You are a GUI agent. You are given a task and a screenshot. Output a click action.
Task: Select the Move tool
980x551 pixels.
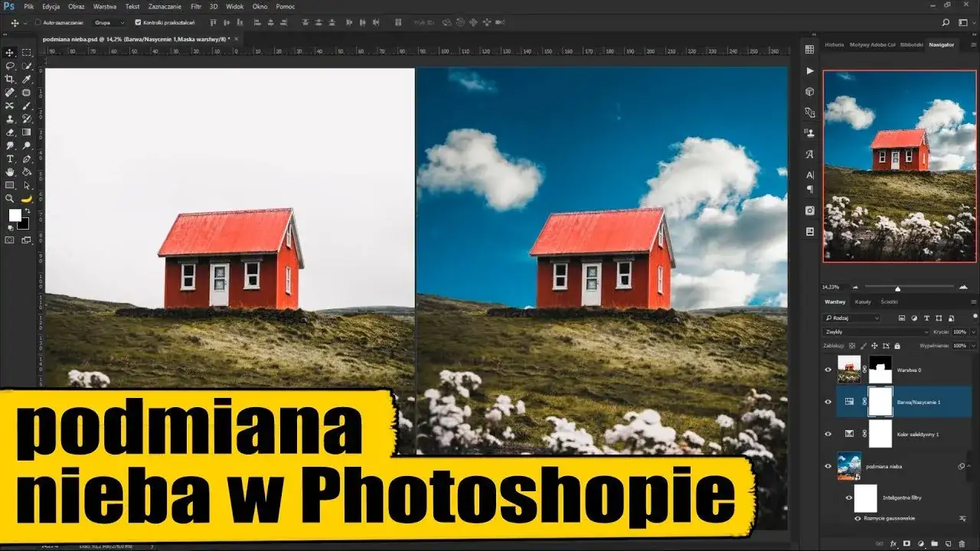(11, 54)
